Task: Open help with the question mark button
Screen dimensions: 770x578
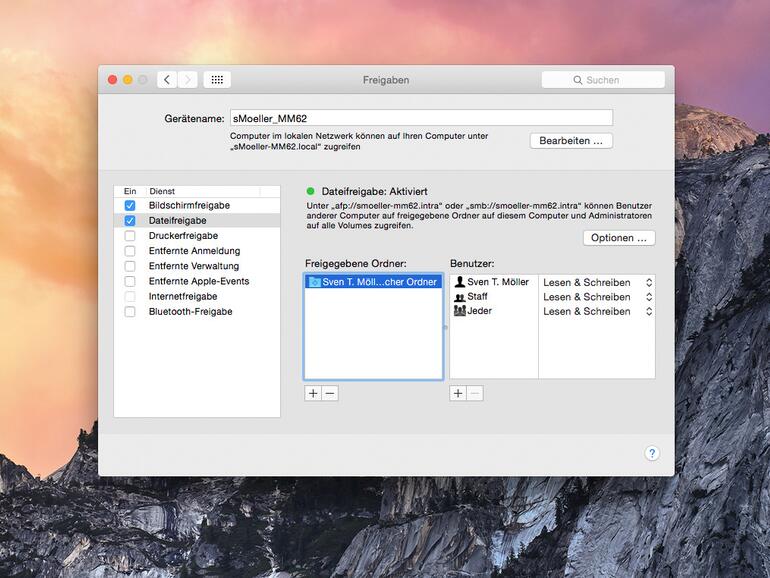Action: coord(652,453)
